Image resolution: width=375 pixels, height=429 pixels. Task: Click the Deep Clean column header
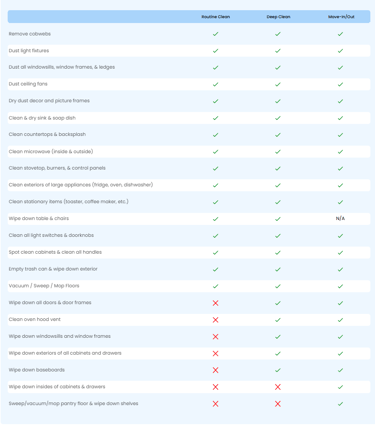[x=278, y=17]
